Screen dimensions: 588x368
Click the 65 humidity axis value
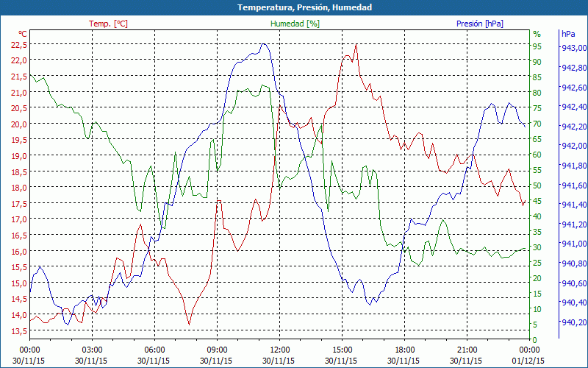[537, 139]
